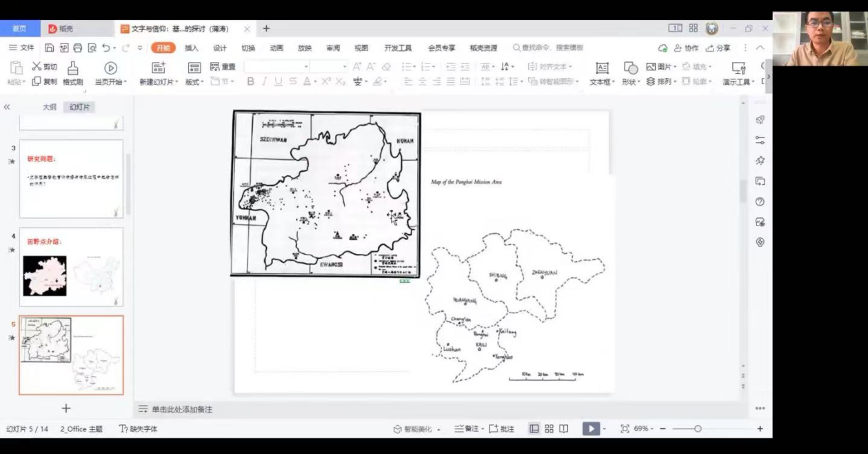868x454 pixels.
Task: Click the fit-to-window icon beside zoom percentage
Action: click(625, 428)
